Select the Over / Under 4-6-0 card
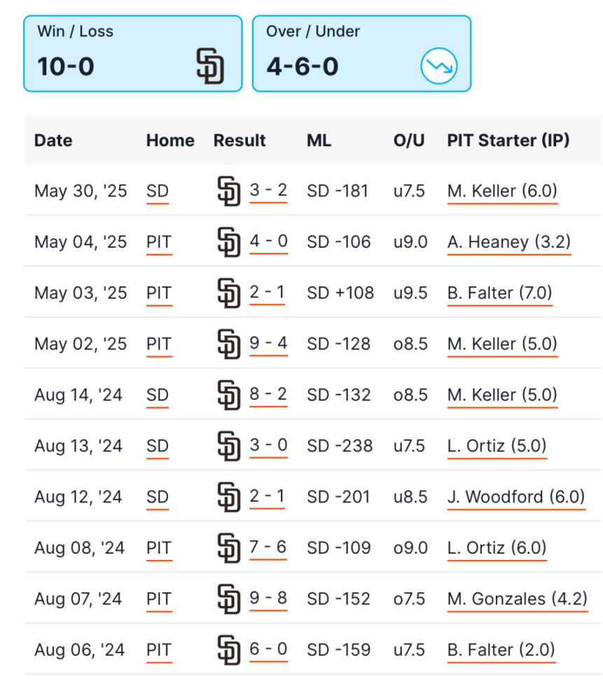603x700 pixels. click(362, 54)
